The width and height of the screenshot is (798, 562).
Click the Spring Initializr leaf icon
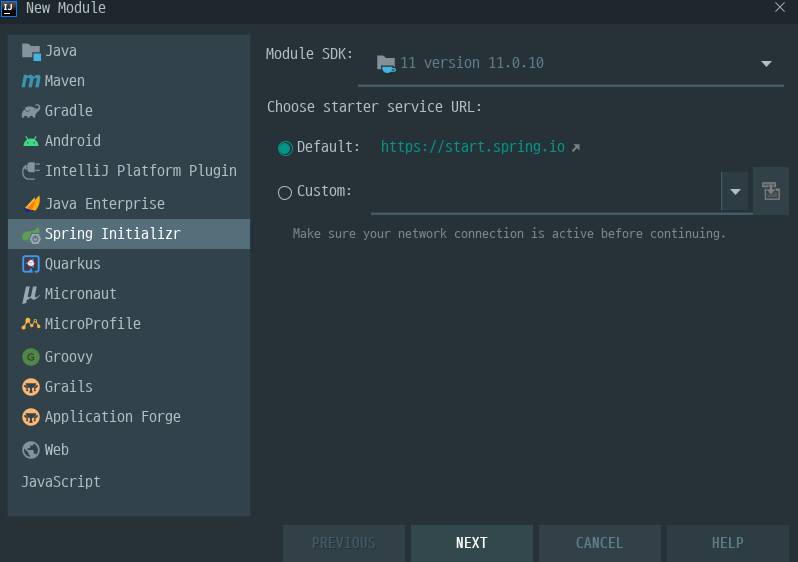[x=31, y=235]
